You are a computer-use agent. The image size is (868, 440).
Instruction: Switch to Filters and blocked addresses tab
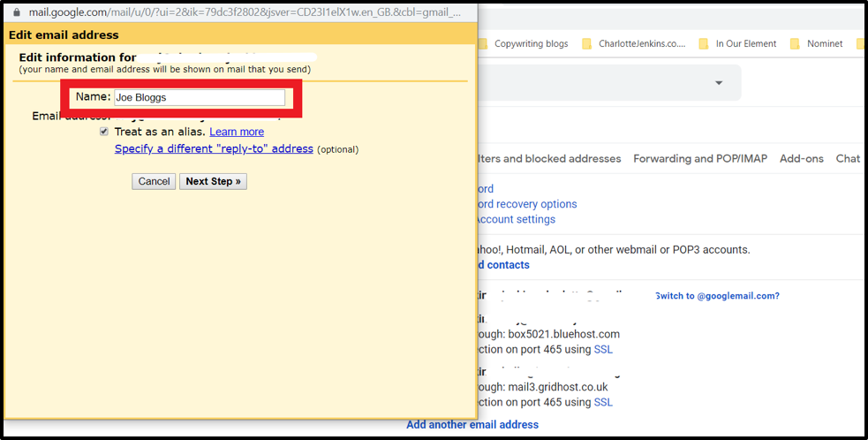pyautogui.click(x=547, y=159)
